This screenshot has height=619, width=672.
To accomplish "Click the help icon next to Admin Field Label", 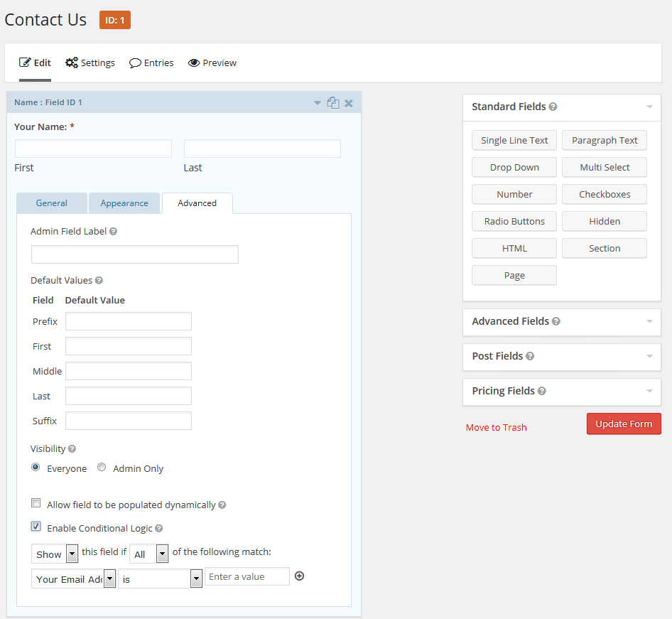I will tap(114, 232).
